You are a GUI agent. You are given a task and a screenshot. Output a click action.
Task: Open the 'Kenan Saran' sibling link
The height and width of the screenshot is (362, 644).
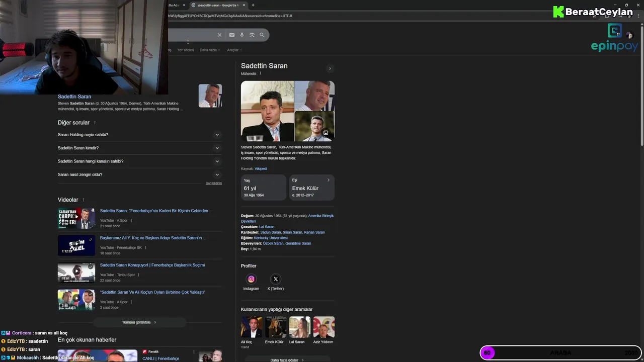tap(314, 232)
